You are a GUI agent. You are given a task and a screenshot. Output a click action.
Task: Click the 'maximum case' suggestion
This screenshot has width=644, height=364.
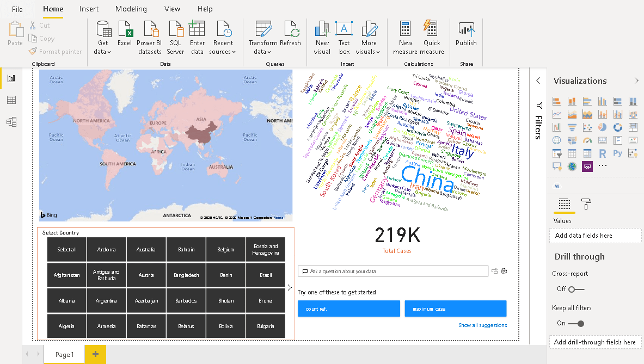click(x=456, y=309)
